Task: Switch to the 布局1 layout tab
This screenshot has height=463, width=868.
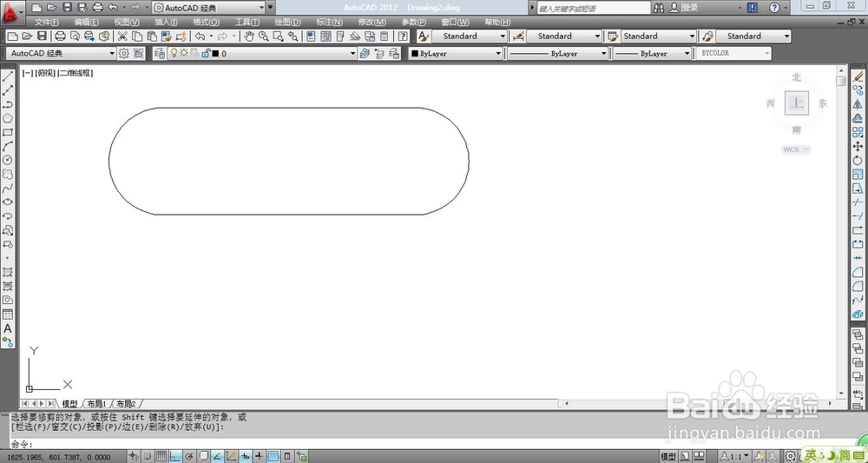Action: click(x=96, y=404)
